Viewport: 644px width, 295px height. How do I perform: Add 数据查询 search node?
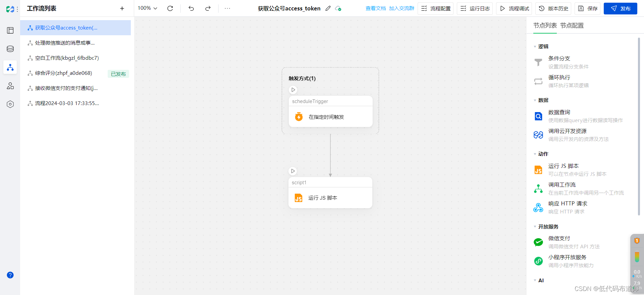pyautogui.click(x=538, y=116)
